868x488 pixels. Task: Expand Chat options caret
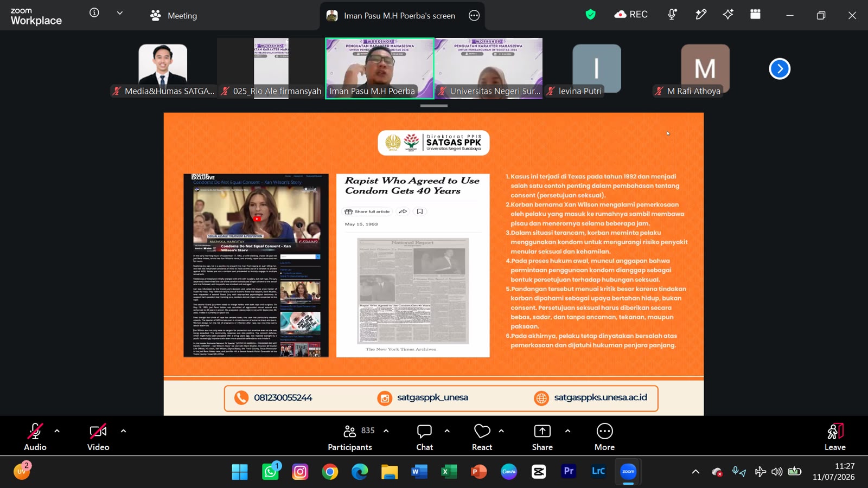[447, 432]
